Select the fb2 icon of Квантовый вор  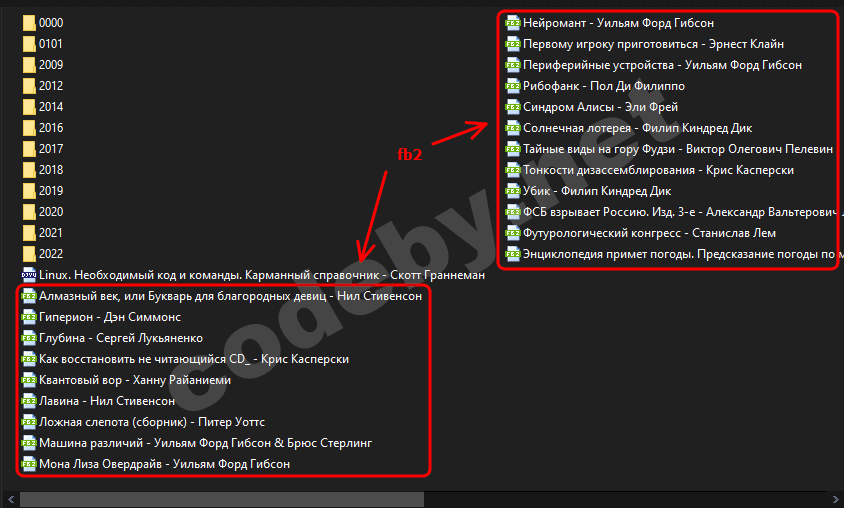point(29,380)
